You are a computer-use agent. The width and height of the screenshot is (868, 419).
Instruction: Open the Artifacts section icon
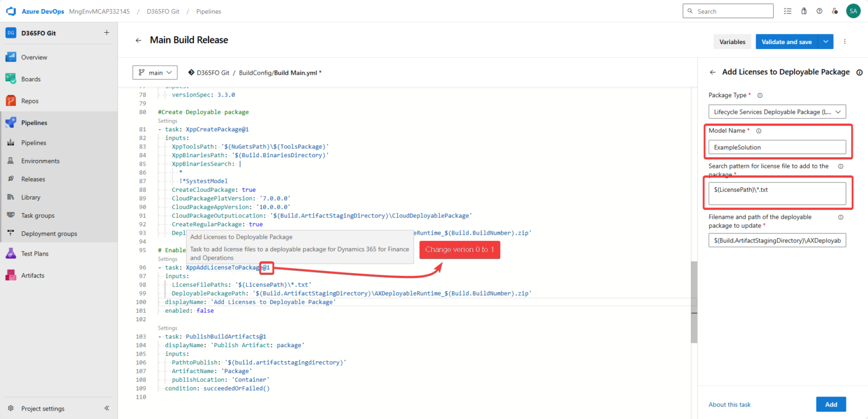(x=11, y=275)
